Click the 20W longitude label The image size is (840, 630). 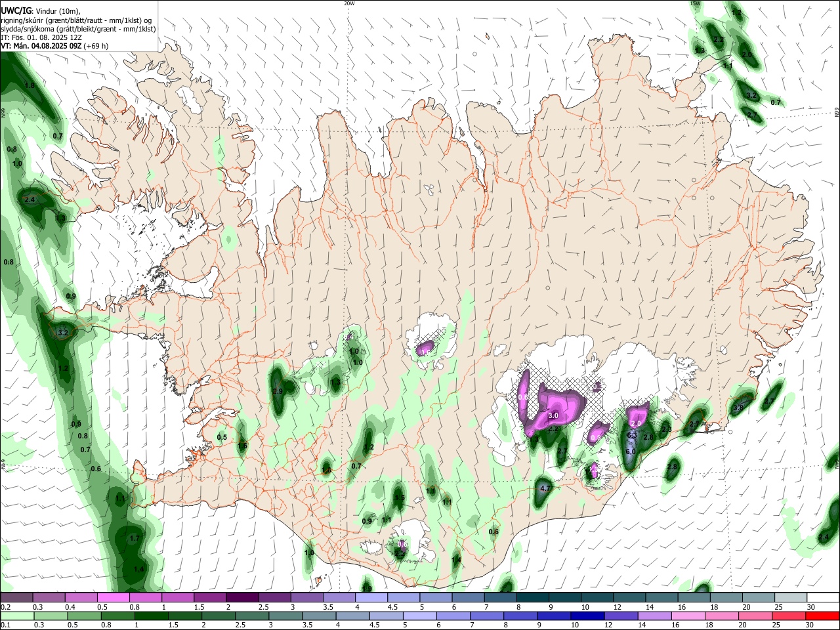(x=349, y=3)
